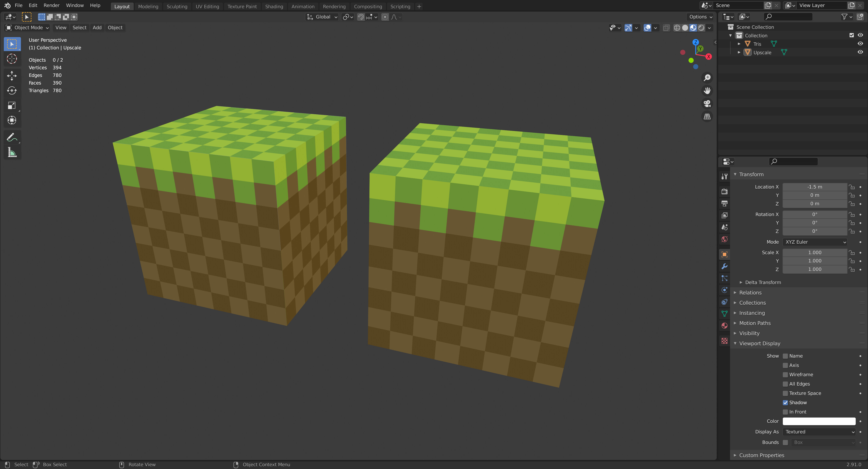The image size is (868, 469).
Task: Open the View Layer properties tab
Action: click(x=725, y=215)
